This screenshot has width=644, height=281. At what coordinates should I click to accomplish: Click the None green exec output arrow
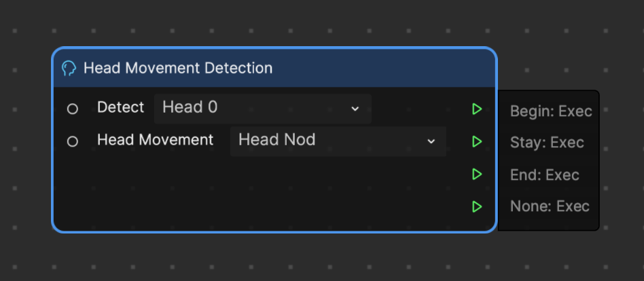[x=477, y=206]
